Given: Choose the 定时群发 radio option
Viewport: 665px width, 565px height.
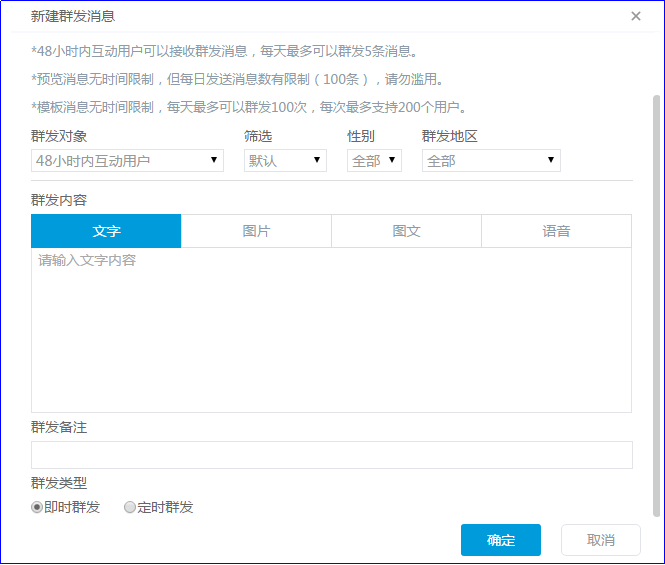Looking at the screenshot, I should [130, 507].
